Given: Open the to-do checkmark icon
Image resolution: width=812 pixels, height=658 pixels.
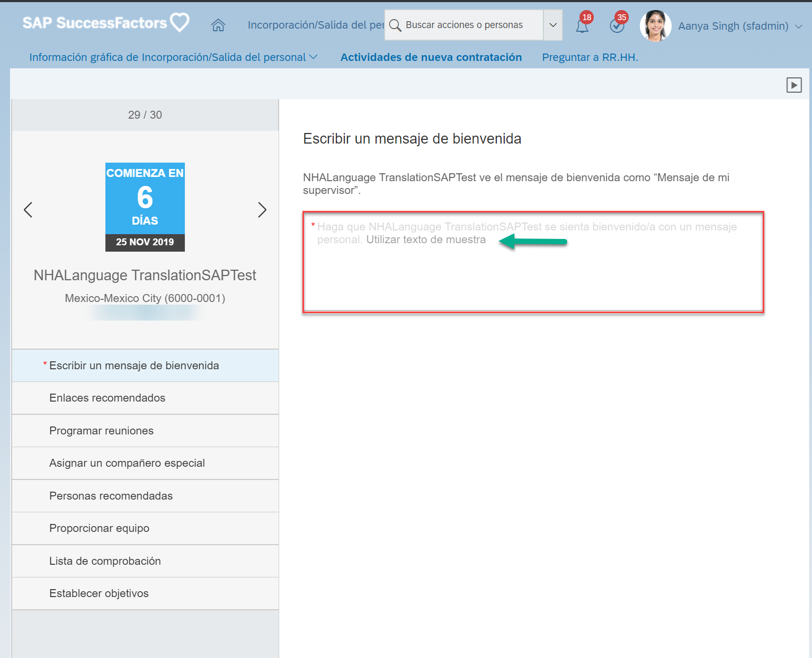Looking at the screenshot, I should click(x=617, y=25).
